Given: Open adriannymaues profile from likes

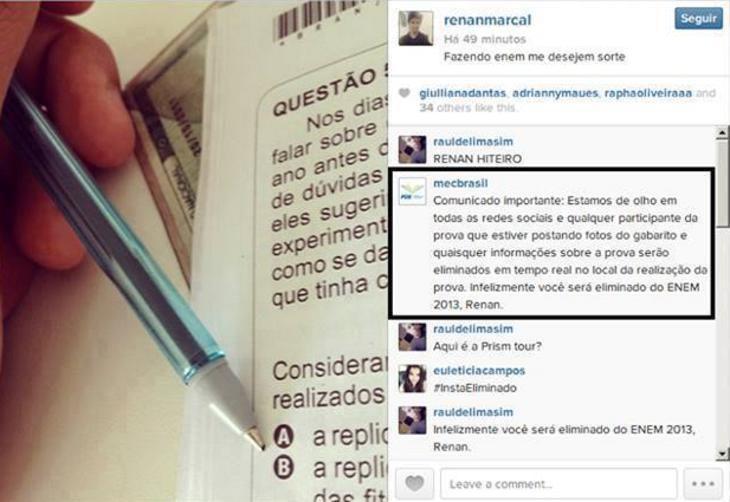Looking at the screenshot, I should pyautogui.click(x=555, y=93).
